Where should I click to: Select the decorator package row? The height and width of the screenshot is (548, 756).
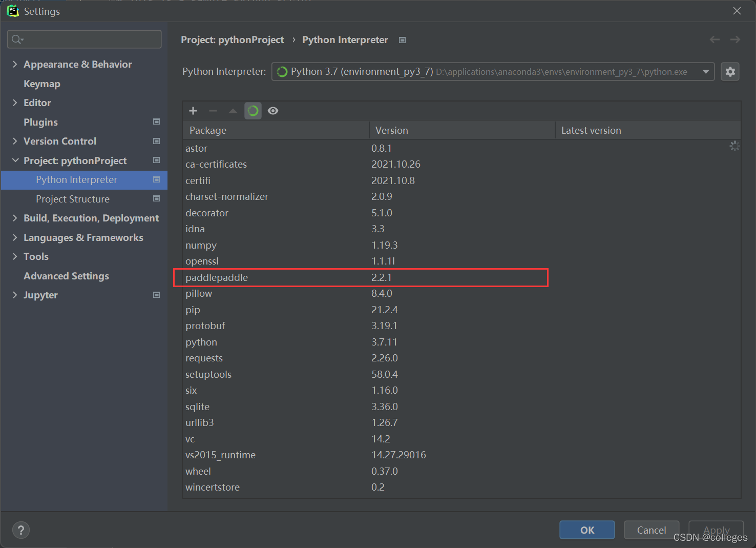pyautogui.click(x=461, y=213)
